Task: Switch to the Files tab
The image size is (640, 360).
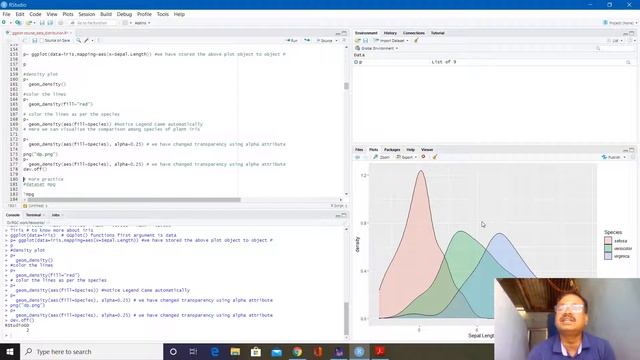Action: pyautogui.click(x=359, y=150)
